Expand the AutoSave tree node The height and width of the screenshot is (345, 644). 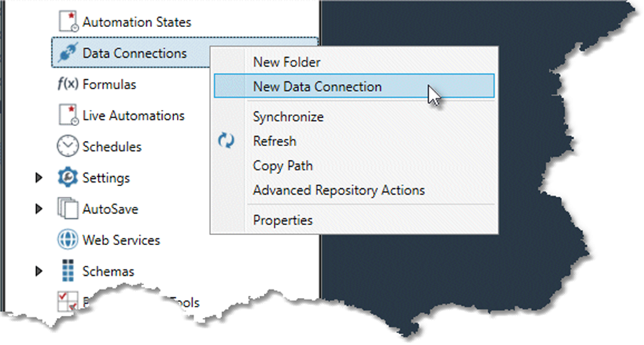pyautogui.click(x=39, y=209)
